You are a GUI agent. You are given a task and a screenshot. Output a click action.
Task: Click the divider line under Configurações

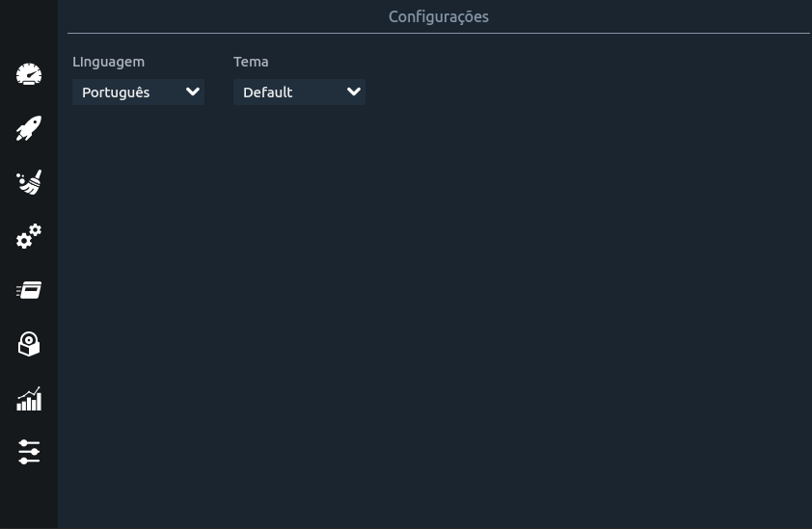[439, 33]
